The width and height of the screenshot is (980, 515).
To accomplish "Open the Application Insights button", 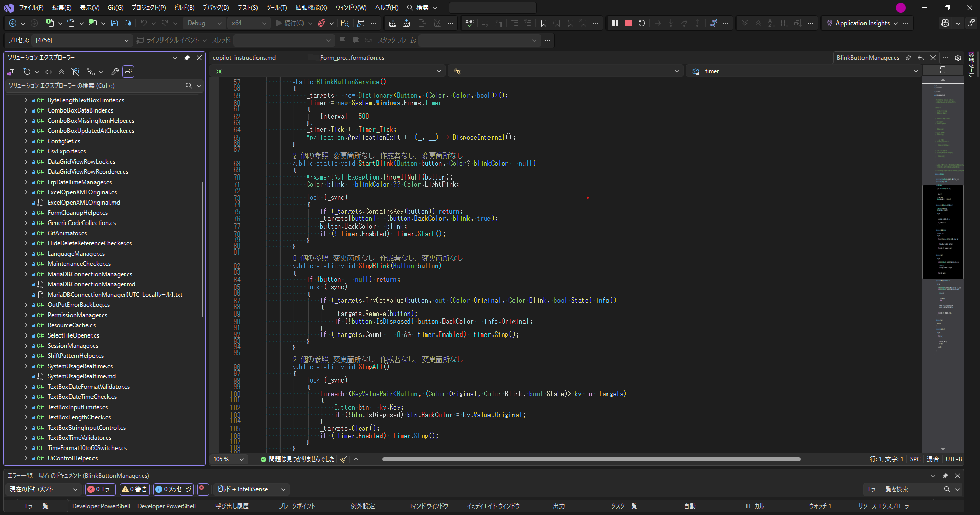I will 861,23.
